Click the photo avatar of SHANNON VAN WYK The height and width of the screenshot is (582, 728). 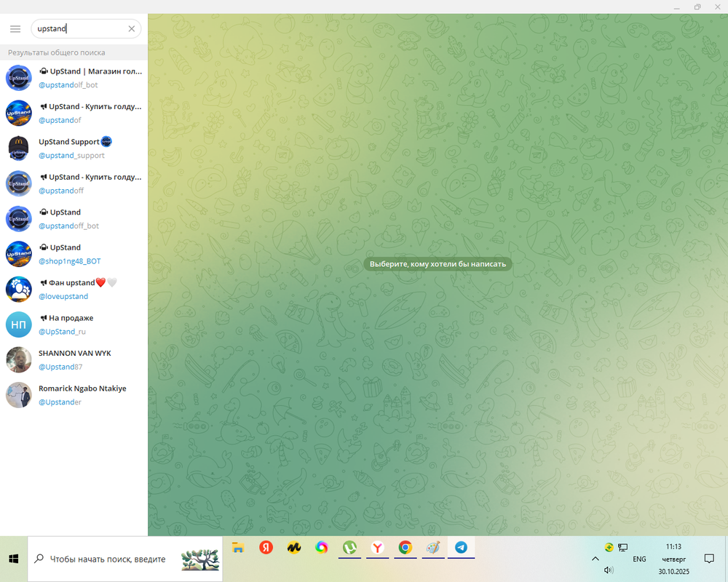19,360
